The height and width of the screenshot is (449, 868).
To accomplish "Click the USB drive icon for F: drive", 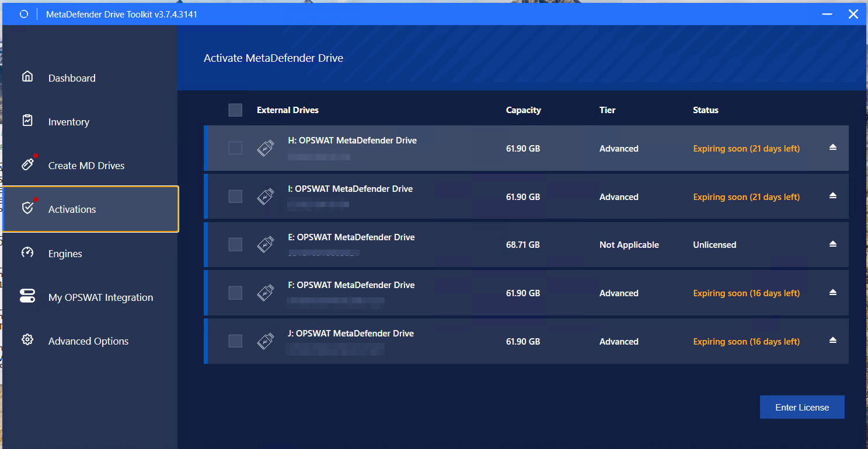I will [266, 293].
